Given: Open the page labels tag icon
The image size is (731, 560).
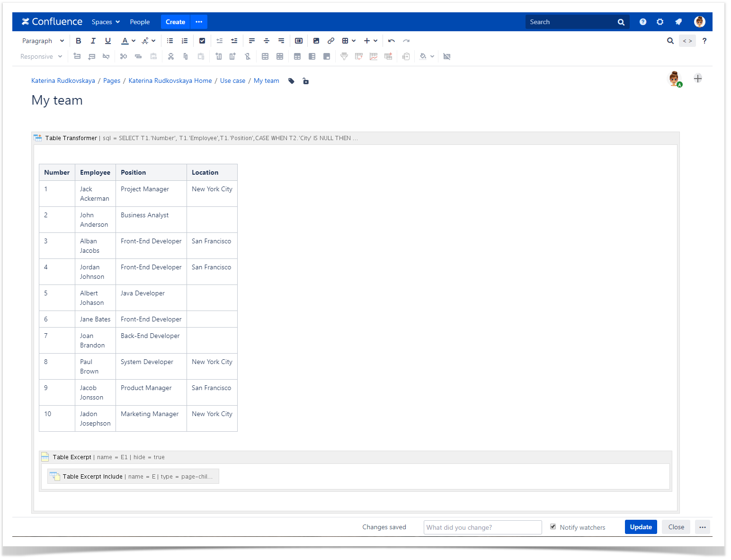Looking at the screenshot, I should (x=292, y=81).
